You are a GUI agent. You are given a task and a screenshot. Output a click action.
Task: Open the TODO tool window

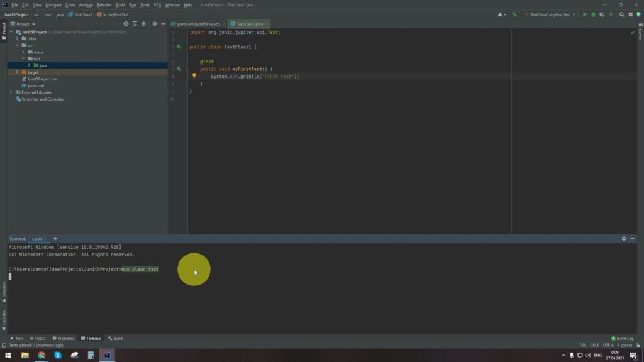[38, 339]
